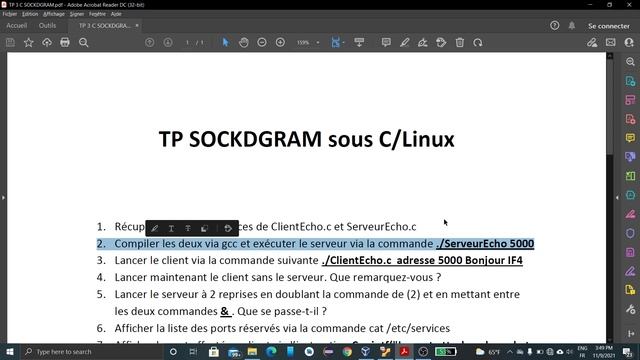Click the scrolling mode toolbar icon
This screenshot has height=360, width=640.
click(x=360, y=42)
